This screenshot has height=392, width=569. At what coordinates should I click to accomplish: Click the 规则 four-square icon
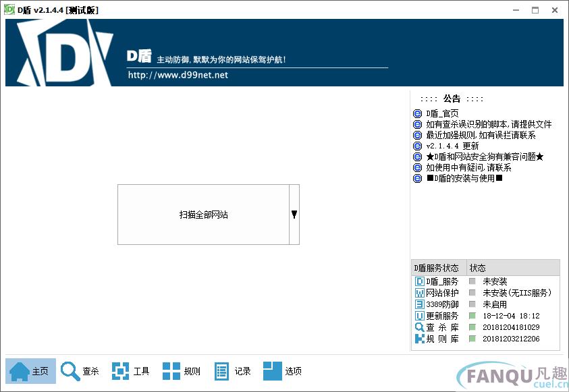(x=171, y=371)
